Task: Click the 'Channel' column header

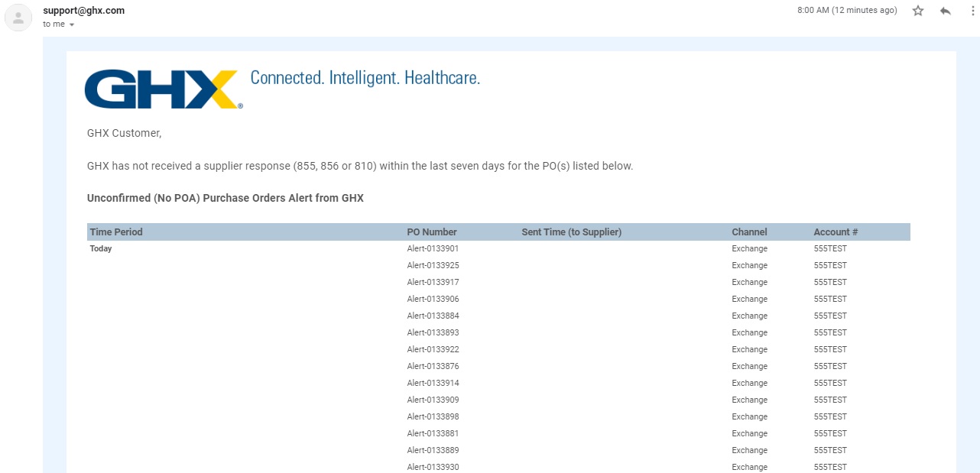Action: click(749, 232)
